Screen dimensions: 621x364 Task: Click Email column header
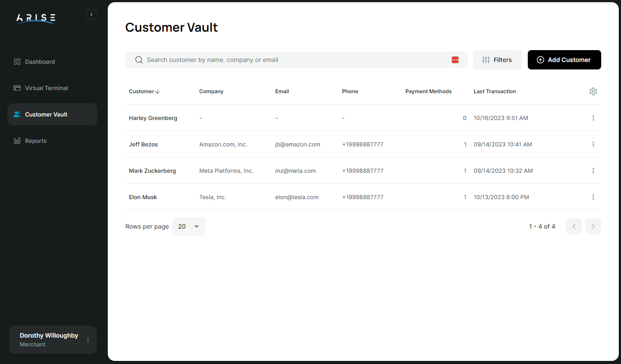[282, 91]
